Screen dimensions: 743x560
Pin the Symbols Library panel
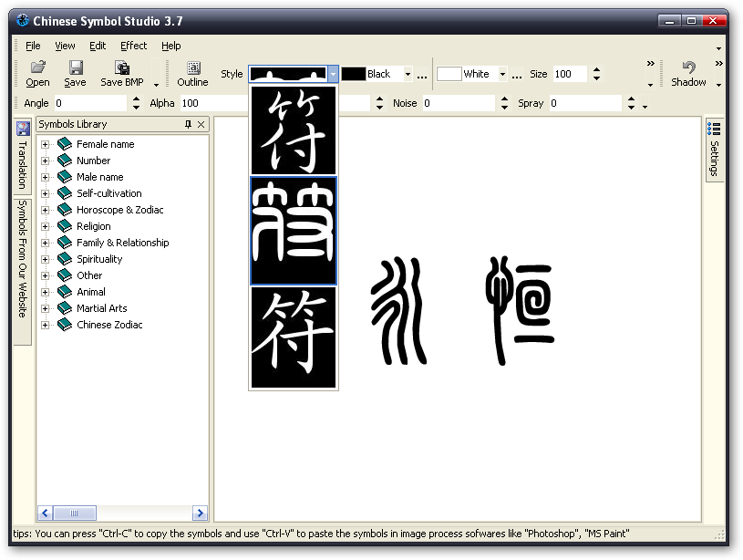click(x=188, y=124)
